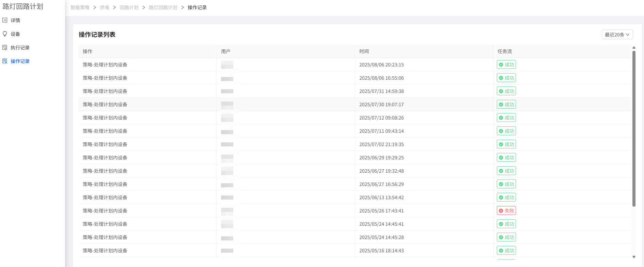Click the 失败 tag for 2025/05/26 17:43:41
644x267 pixels.
(506, 211)
